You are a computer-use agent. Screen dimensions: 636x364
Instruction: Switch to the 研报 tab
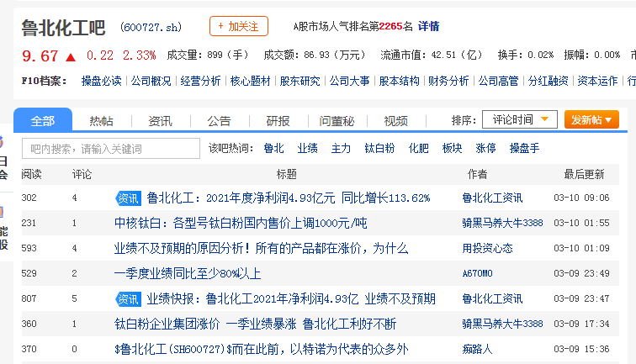(278, 121)
